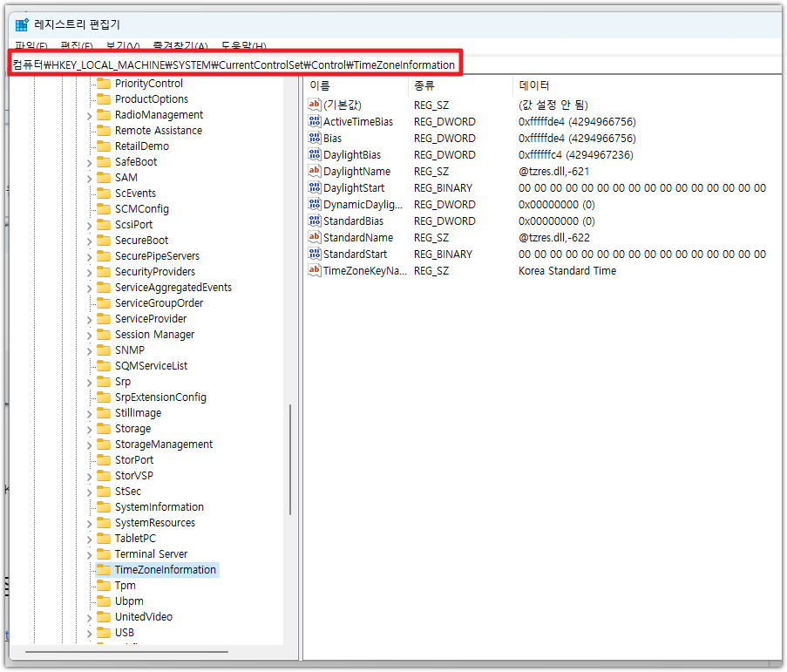Expand the StorageManagement key chevron
Viewport: 787px width, 672px height.
[x=89, y=445]
